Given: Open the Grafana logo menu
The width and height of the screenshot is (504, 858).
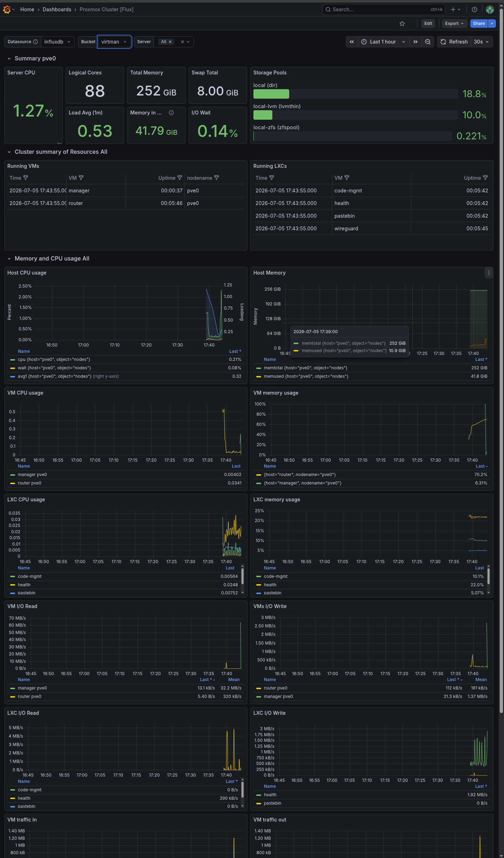Looking at the screenshot, I should (7, 9).
